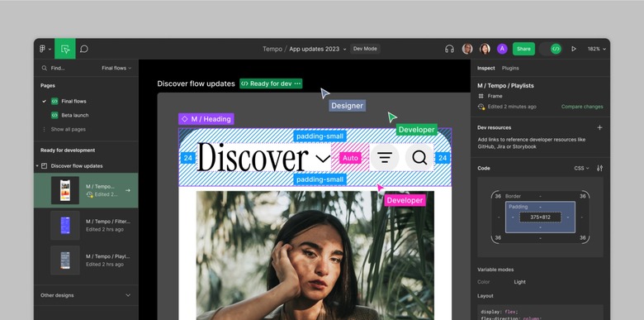Image resolution: width=644 pixels, height=320 pixels.
Task: Click the first user photo avatar
Action: tap(467, 49)
